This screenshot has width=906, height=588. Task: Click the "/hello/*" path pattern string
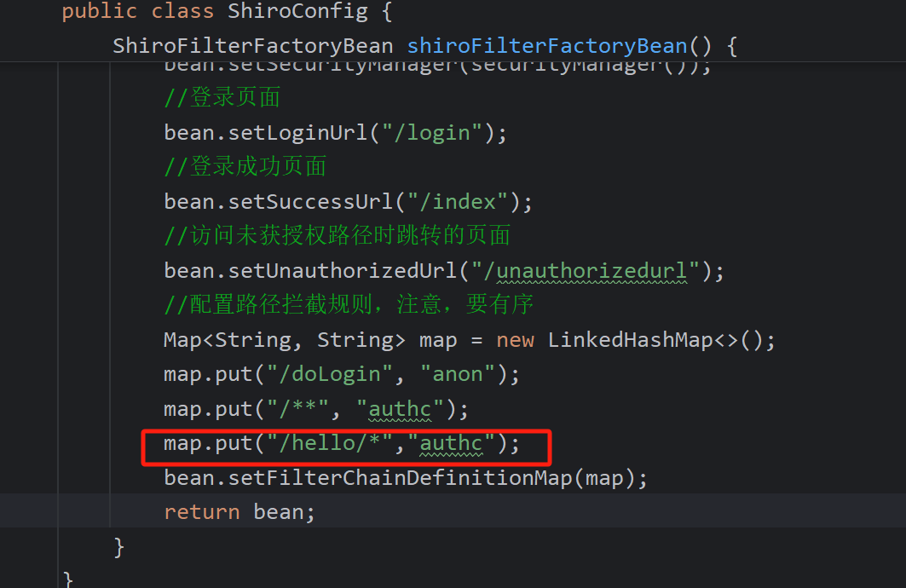[x=330, y=443]
